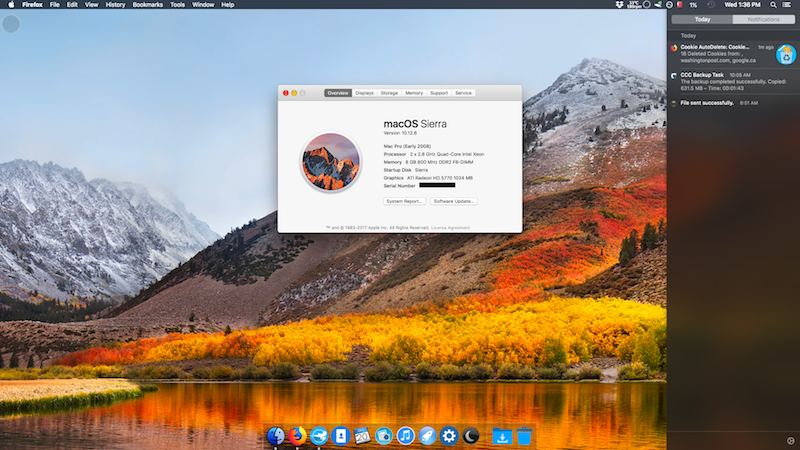Open the History menu
The height and width of the screenshot is (450, 800).
(x=115, y=5)
